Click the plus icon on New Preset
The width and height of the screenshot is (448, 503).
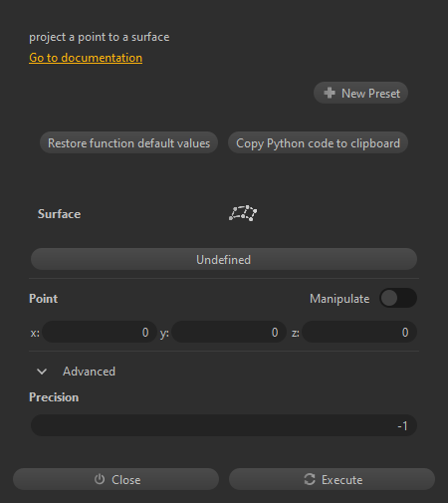pyautogui.click(x=330, y=93)
